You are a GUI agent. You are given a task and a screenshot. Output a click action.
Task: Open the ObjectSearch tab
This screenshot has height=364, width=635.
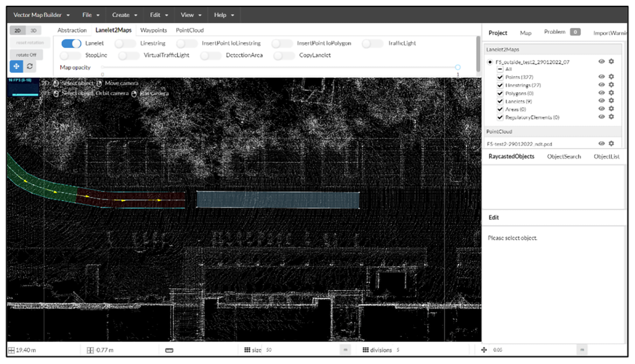pos(564,156)
